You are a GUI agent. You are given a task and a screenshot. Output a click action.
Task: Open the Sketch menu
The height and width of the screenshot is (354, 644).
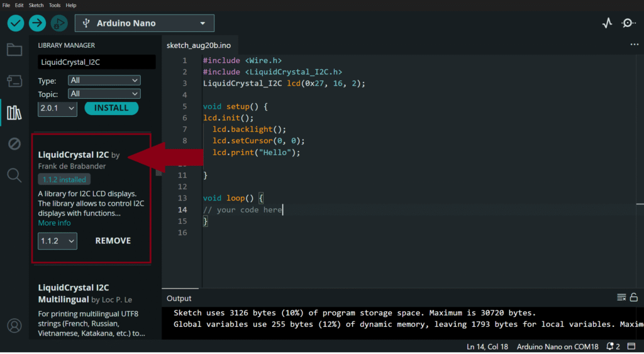(36, 5)
